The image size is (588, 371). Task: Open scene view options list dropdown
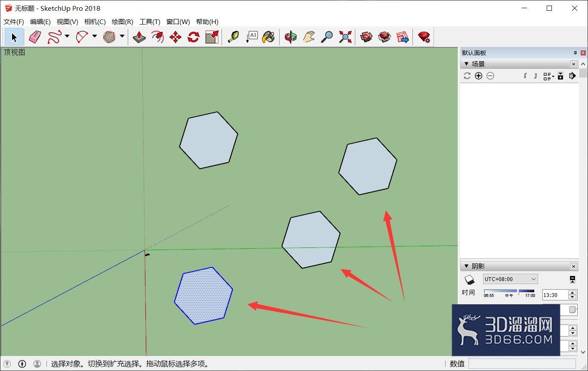pyautogui.click(x=548, y=76)
